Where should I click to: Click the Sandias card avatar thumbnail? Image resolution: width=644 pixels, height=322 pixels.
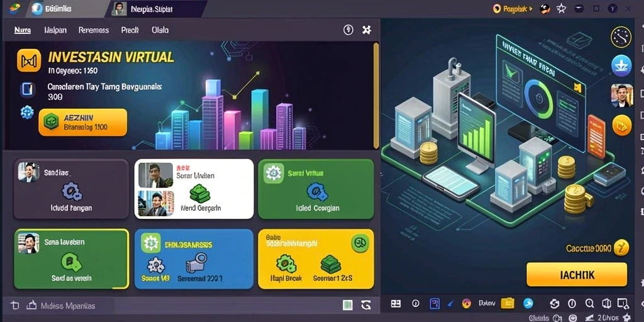[29, 172]
